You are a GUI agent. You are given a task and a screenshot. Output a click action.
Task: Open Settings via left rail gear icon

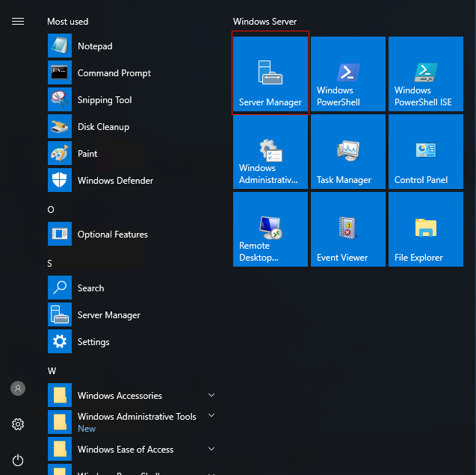18,424
